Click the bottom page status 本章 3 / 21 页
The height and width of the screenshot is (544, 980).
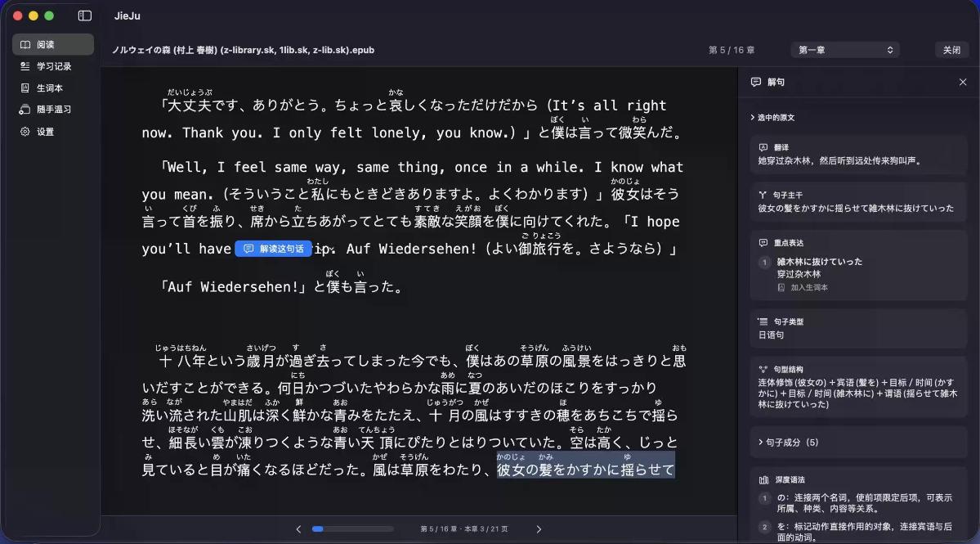tap(486, 529)
